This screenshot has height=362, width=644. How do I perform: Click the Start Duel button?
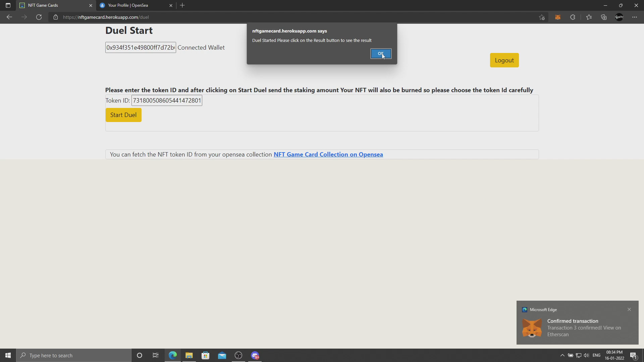pos(123,115)
